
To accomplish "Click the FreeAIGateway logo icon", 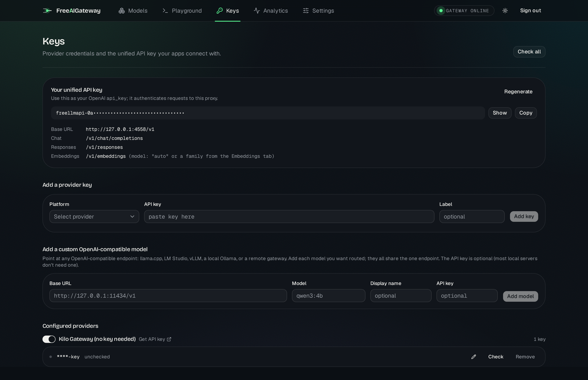I will (x=47, y=11).
